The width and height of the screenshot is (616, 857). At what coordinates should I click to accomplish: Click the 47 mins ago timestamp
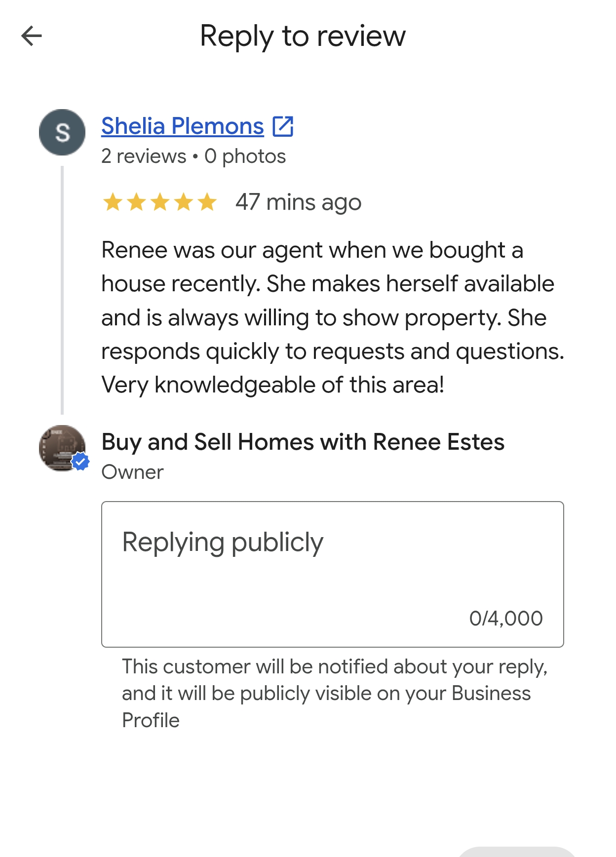click(299, 202)
